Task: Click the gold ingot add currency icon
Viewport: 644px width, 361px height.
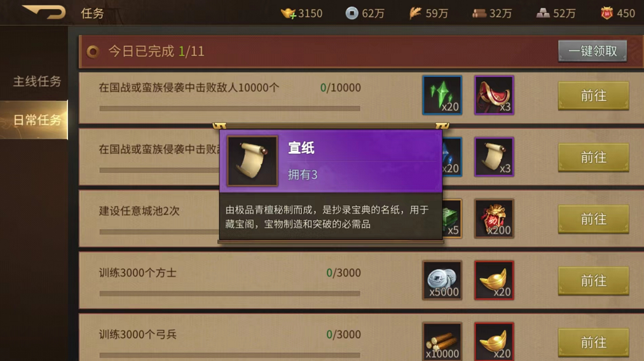Action: (x=289, y=13)
